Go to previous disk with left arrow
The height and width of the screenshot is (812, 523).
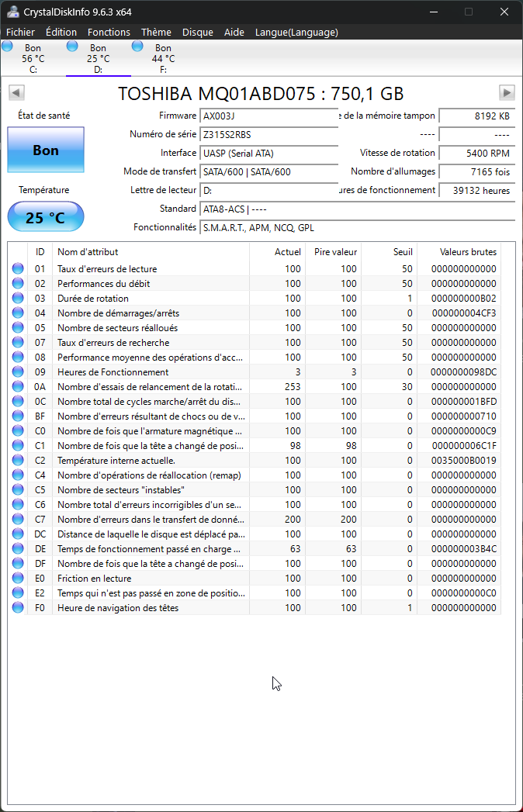click(16, 93)
